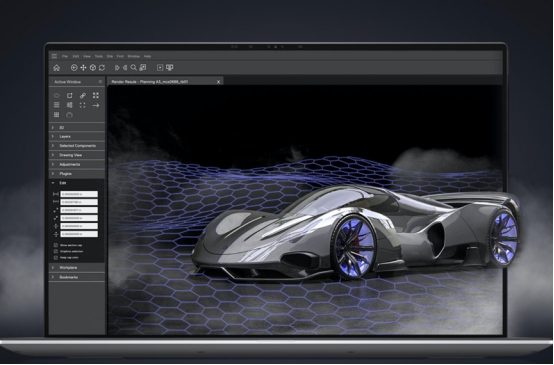
Task: Open the Active Window panel options menu
Action: [100, 82]
